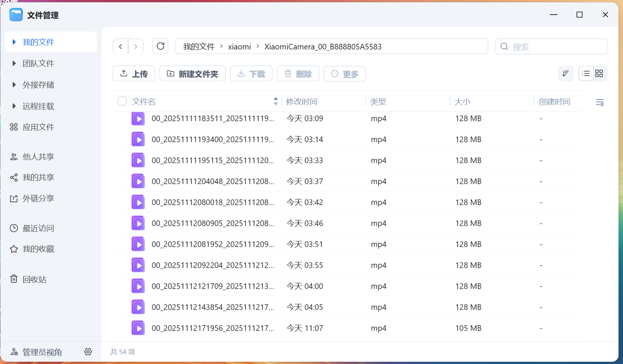Click the 删除 delete button
The height and width of the screenshot is (364, 623).
click(298, 74)
